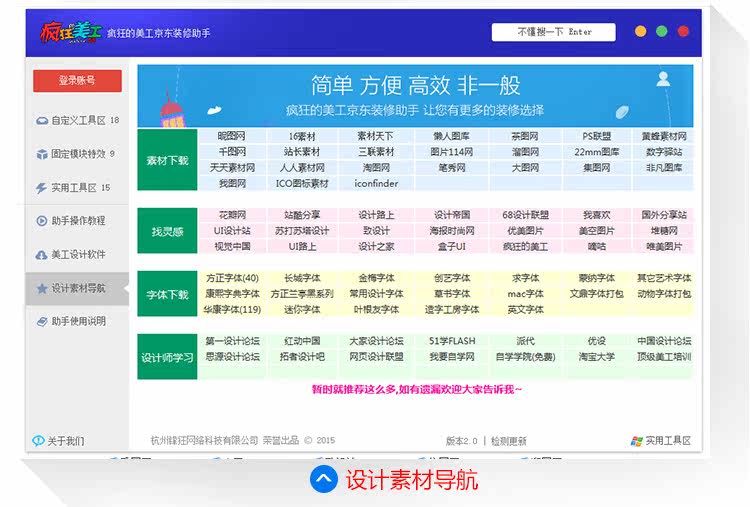Open the ICO图标素材 link
Viewport: 750px width, 507px height.
click(x=302, y=184)
